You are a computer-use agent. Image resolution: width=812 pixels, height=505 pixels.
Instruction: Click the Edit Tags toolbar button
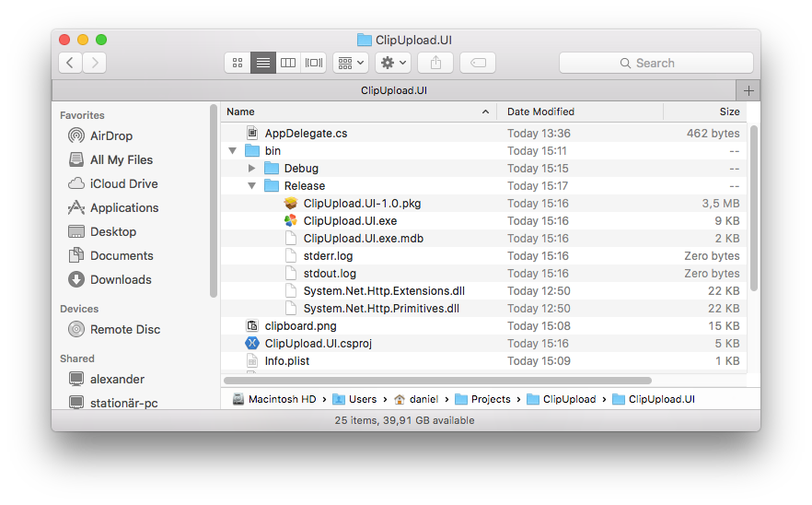tap(478, 63)
